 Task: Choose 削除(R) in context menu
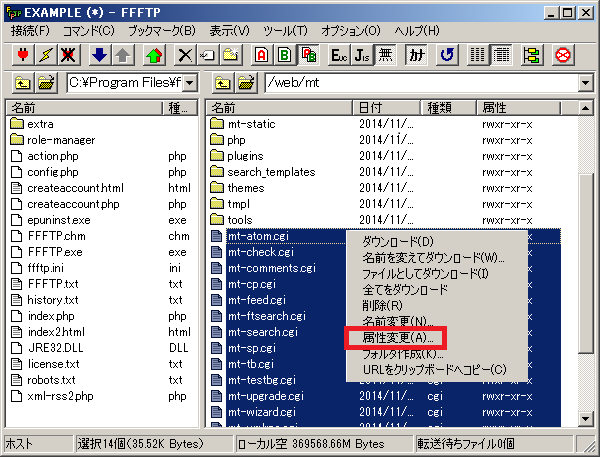click(x=383, y=305)
